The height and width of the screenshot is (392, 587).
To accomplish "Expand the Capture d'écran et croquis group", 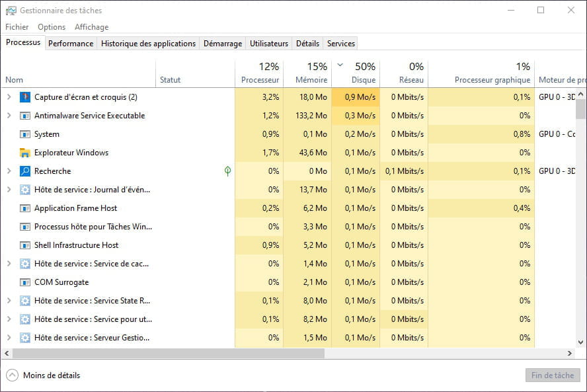I will [9, 97].
